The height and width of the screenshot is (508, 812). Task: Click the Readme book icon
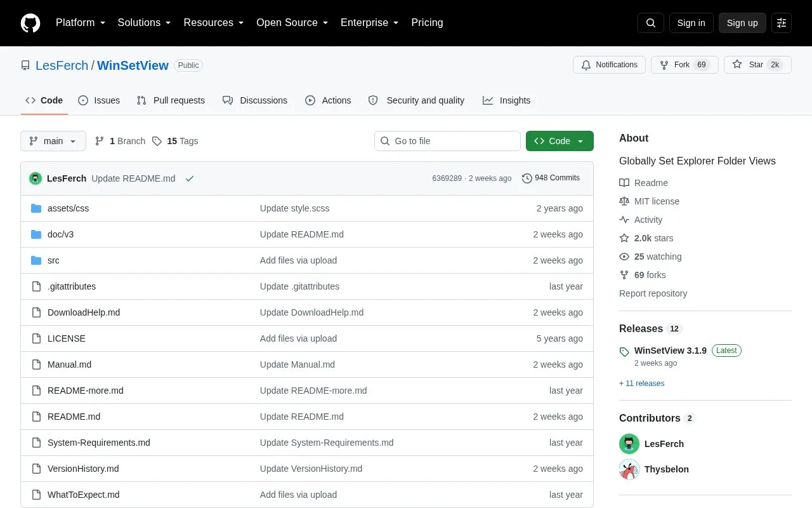click(624, 183)
